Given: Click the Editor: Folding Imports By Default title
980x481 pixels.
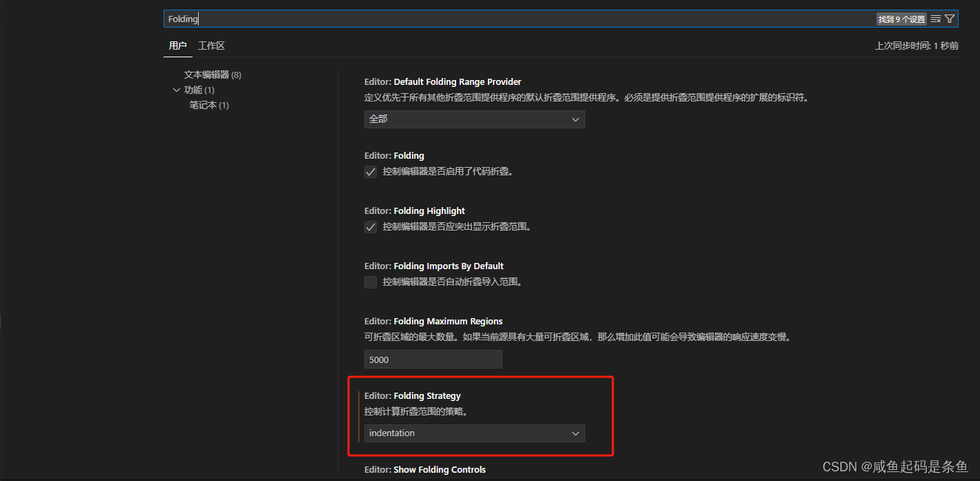Looking at the screenshot, I should (434, 266).
